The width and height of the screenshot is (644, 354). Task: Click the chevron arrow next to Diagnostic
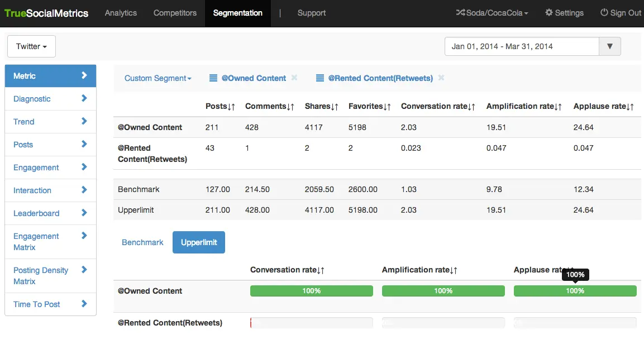[84, 98]
